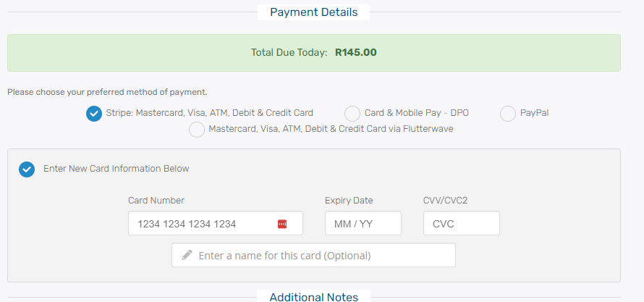Image resolution: width=644 pixels, height=302 pixels.
Task: Click the Stripe: Mastercard, Visa label text
Action: pyautogui.click(x=209, y=113)
